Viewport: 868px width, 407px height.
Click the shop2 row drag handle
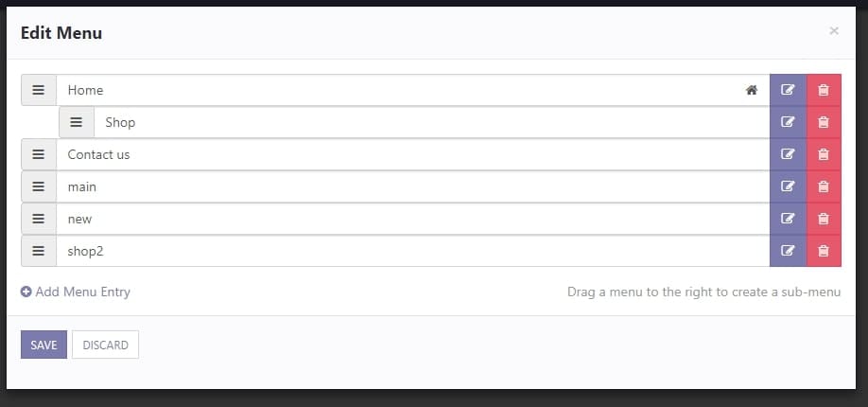[x=39, y=251]
